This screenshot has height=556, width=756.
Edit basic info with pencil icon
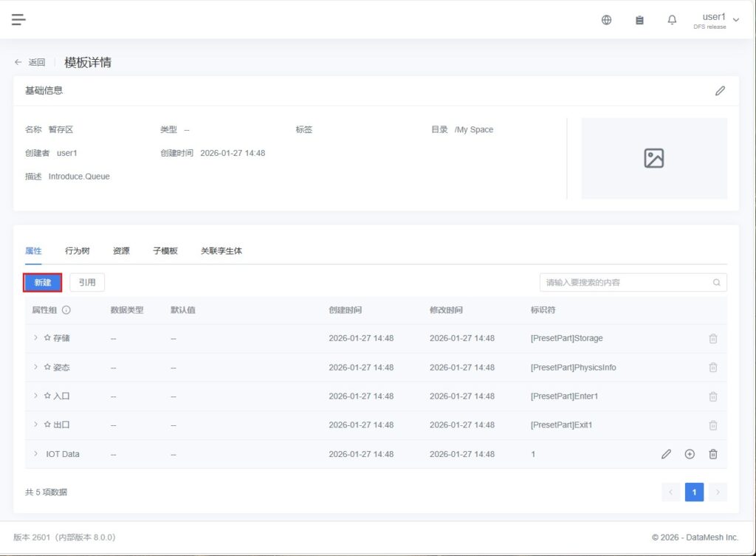(x=720, y=91)
